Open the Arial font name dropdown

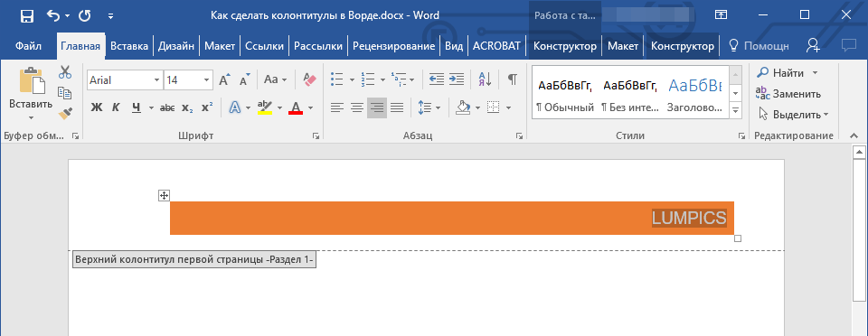pos(156,80)
